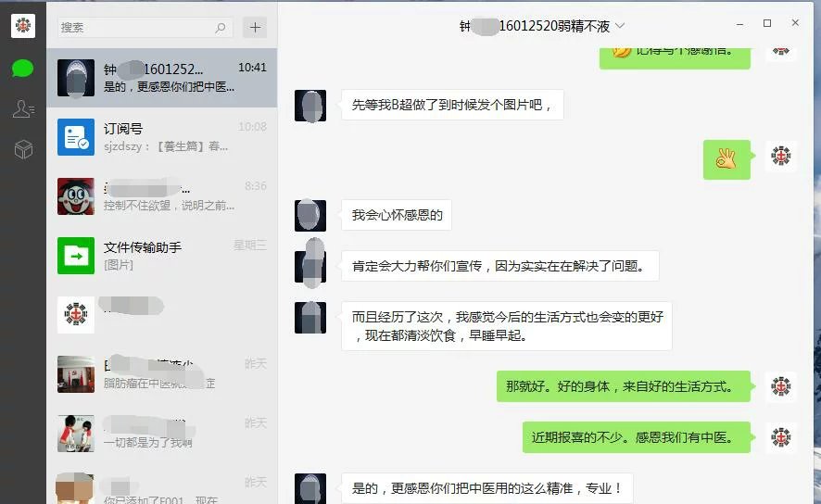Click message 先等我B超做了到时候发个图片吧

tap(452, 105)
